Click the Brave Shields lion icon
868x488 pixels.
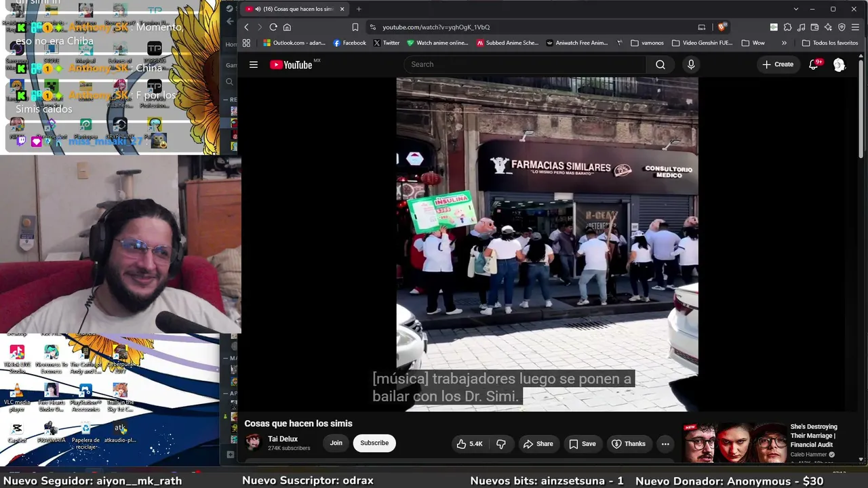tap(722, 27)
